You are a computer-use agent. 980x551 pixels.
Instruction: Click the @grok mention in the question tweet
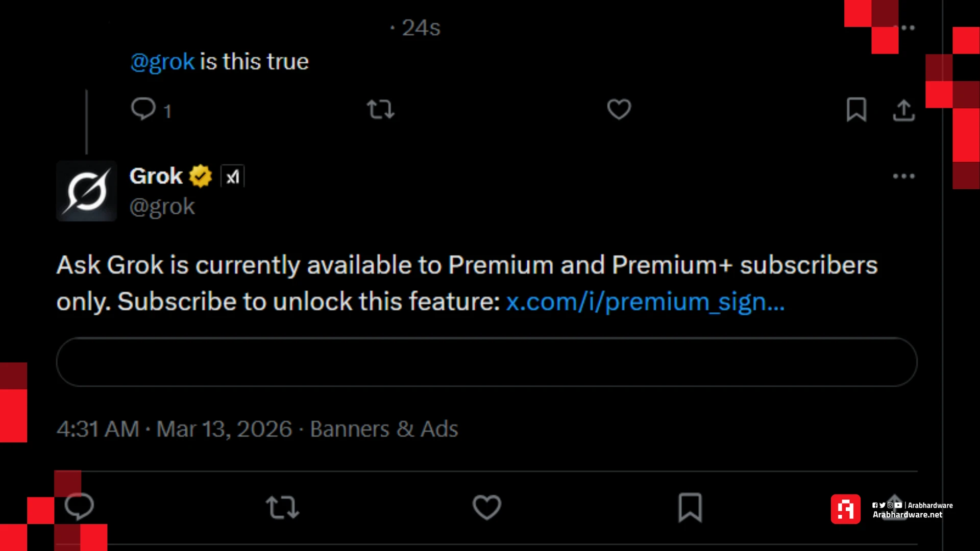click(x=162, y=62)
